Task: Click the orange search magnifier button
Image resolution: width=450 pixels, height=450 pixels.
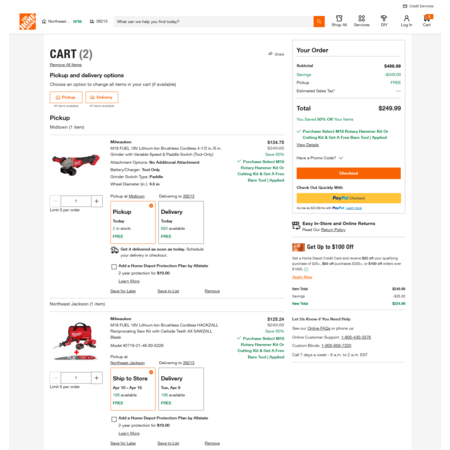Action: pos(319,22)
